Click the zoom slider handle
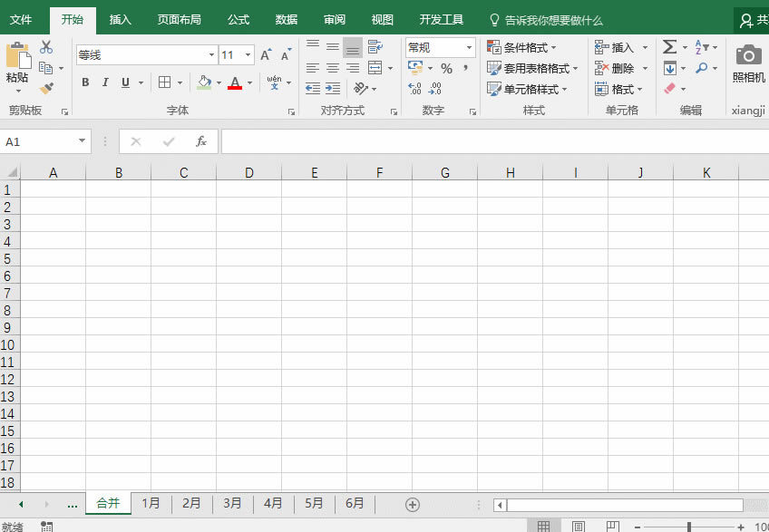The height and width of the screenshot is (532, 769). click(x=689, y=527)
